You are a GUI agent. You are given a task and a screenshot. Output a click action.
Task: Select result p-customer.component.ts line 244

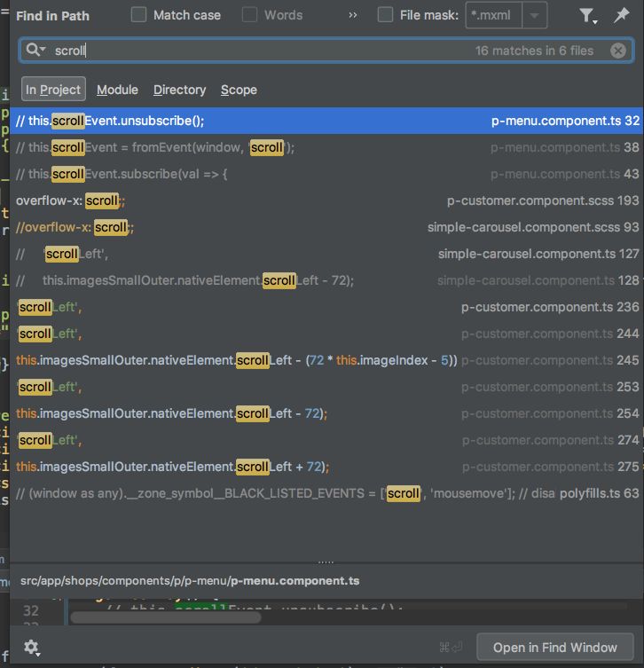326,334
